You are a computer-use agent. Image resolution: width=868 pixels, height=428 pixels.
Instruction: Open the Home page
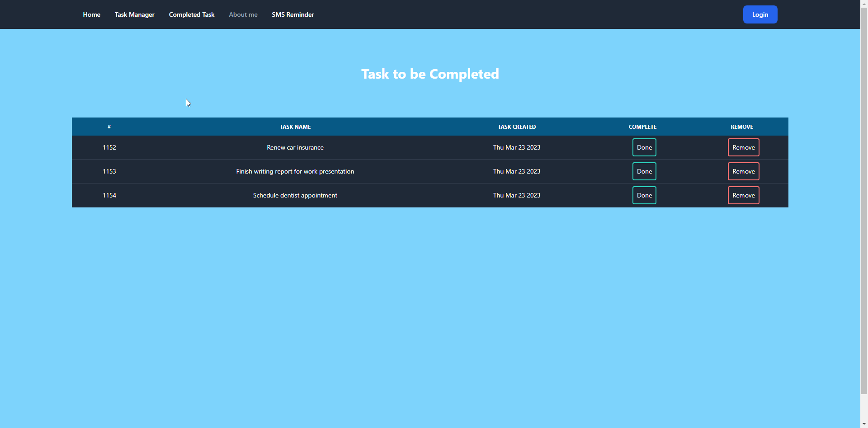click(x=91, y=14)
